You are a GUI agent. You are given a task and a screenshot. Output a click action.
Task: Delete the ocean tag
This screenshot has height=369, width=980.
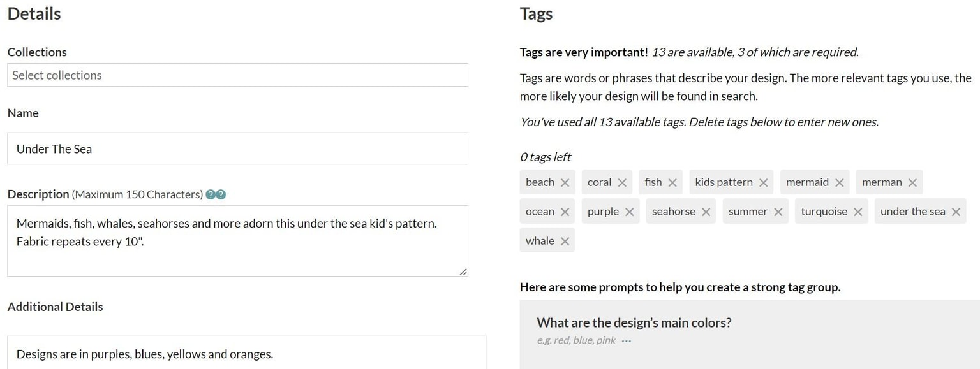(x=565, y=212)
